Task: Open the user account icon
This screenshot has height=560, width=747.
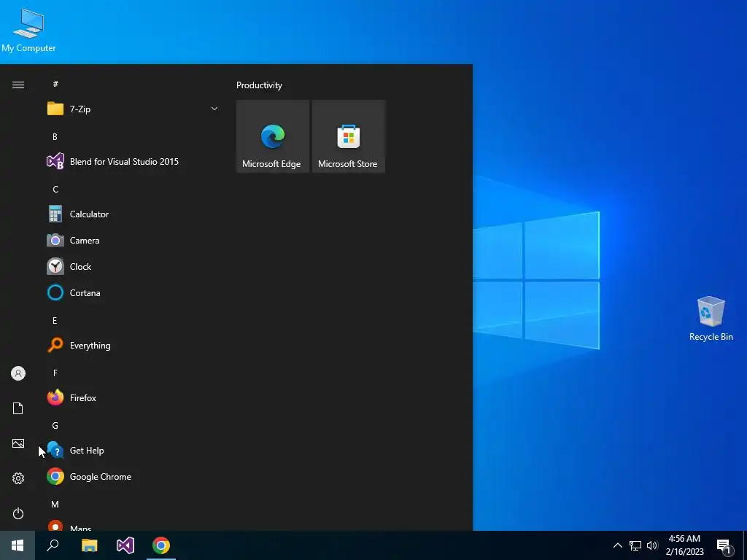Action: coord(18,373)
